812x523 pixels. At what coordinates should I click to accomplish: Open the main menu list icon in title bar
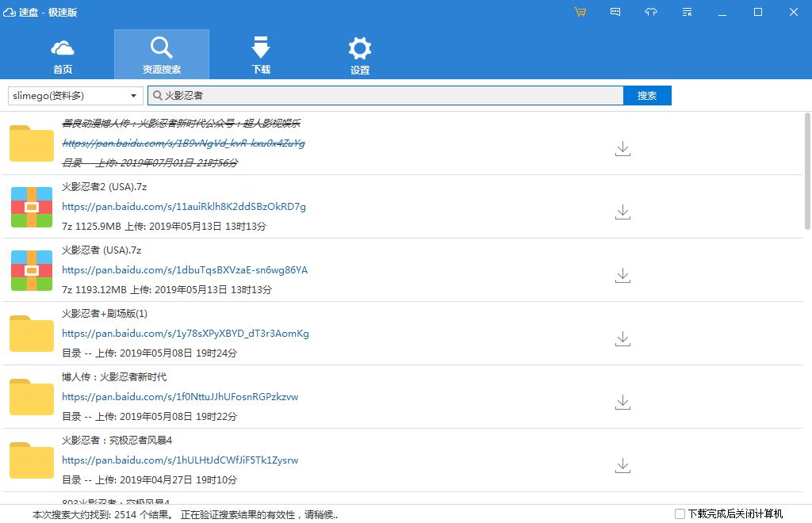[687, 12]
